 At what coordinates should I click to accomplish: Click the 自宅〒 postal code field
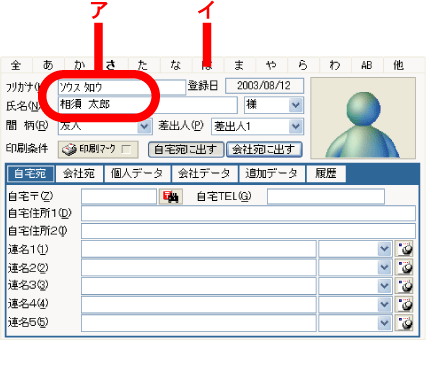[x=119, y=197]
